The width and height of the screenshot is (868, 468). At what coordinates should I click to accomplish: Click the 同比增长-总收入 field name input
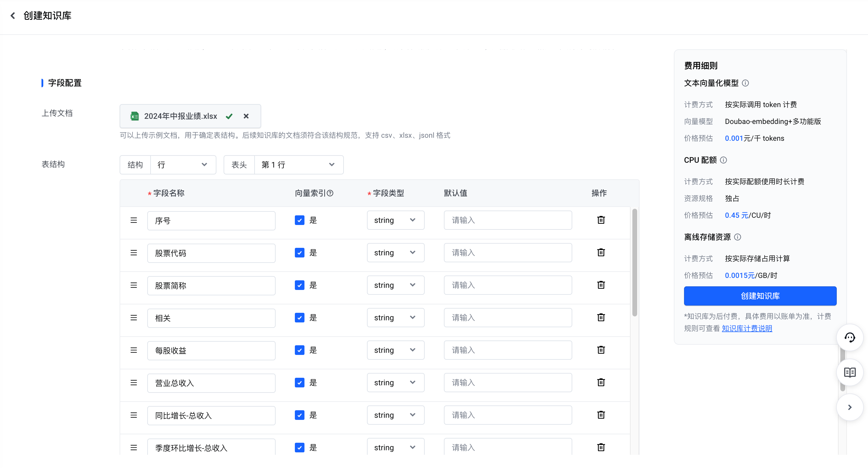pos(211,416)
